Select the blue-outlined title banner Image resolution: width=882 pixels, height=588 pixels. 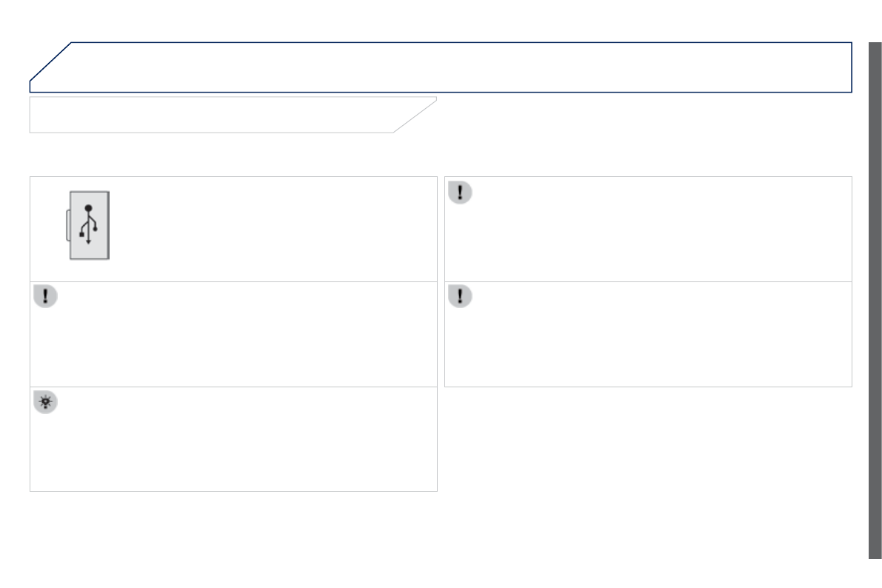[459, 67]
